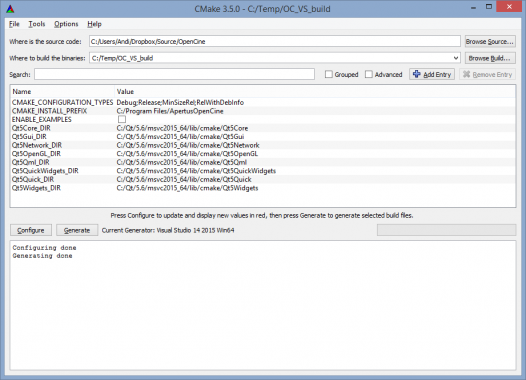Click the Name column header
The height and width of the screenshot is (380, 526).
tap(62, 91)
